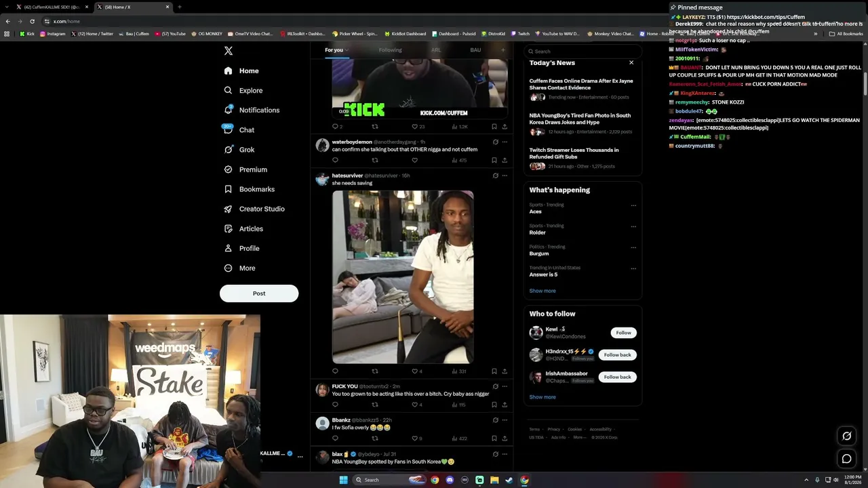Open the All Bookmarks folder
This screenshot has height=488, width=868.
846,34
